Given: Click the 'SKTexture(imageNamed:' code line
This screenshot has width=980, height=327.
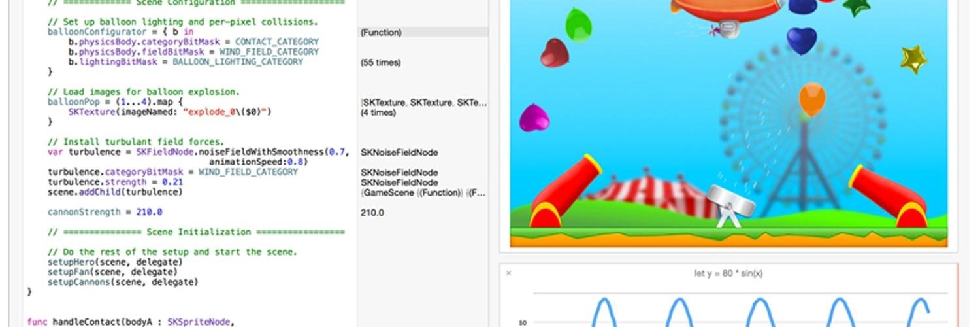Looking at the screenshot, I should tap(170, 112).
